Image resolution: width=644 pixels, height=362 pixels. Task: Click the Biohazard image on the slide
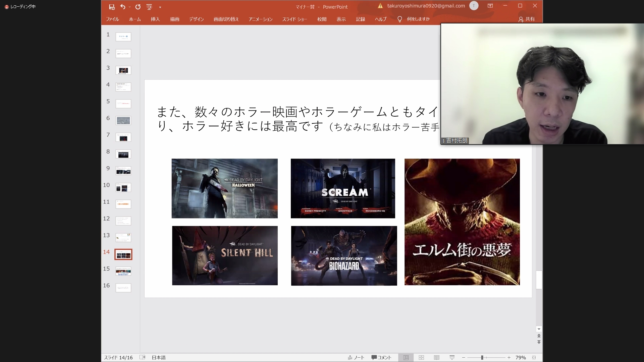coord(344,256)
